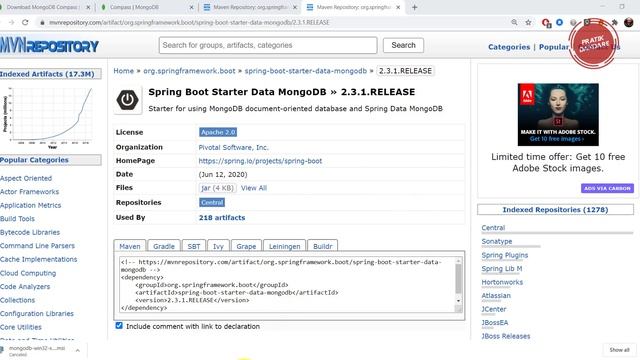Close the Compass | MongoDB tab
640x360 pixels.
191,7
